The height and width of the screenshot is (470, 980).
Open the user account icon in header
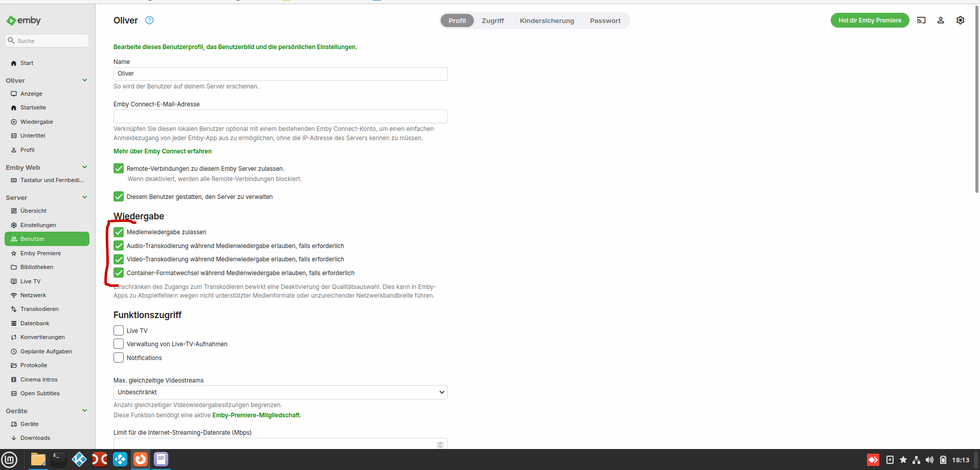point(941,20)
